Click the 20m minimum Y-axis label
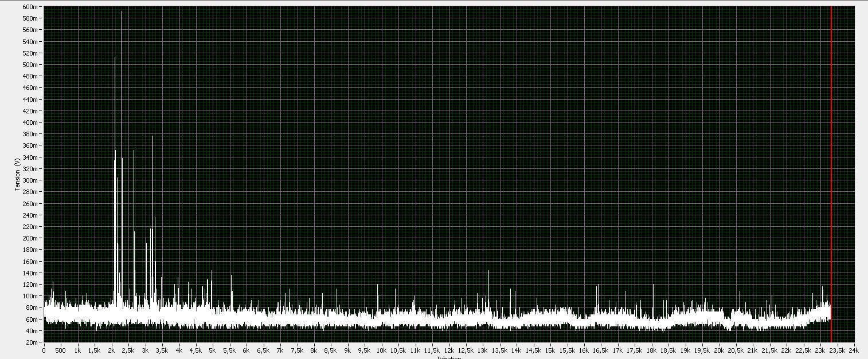This screenshot has width=868, height=359. (x=33, y=342)
